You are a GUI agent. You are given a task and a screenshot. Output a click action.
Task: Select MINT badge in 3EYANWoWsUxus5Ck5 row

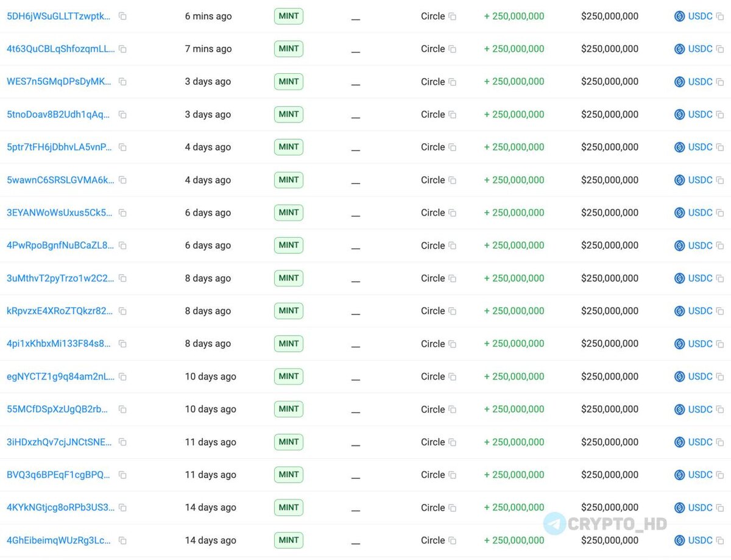tap(289, 213)
